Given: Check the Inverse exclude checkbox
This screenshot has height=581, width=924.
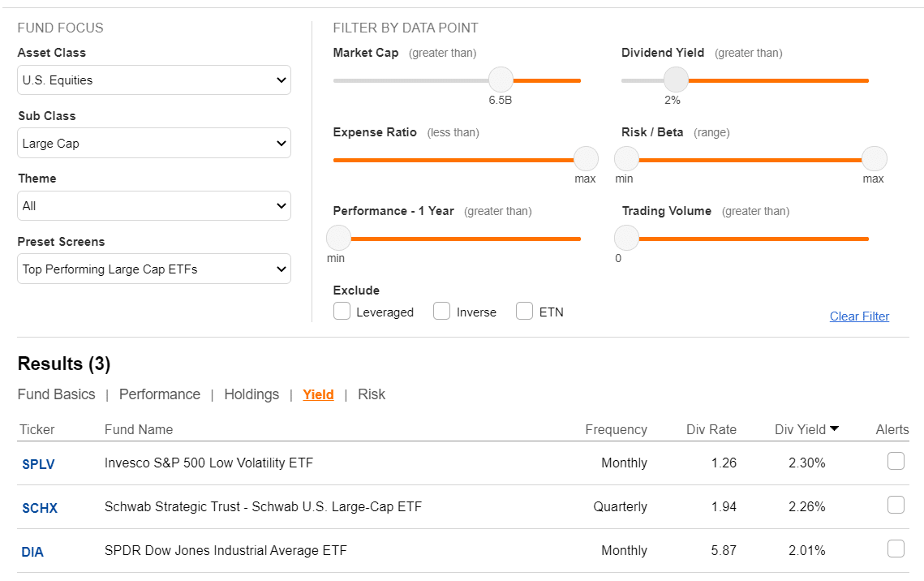Looking at the screenshot, I should click(x=441, y=311).
